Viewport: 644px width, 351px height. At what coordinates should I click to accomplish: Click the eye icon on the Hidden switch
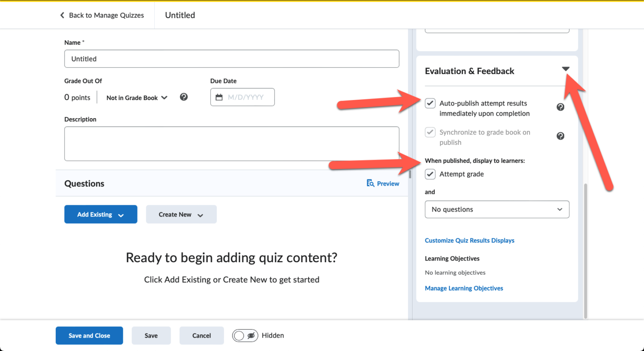click(250, 335)
